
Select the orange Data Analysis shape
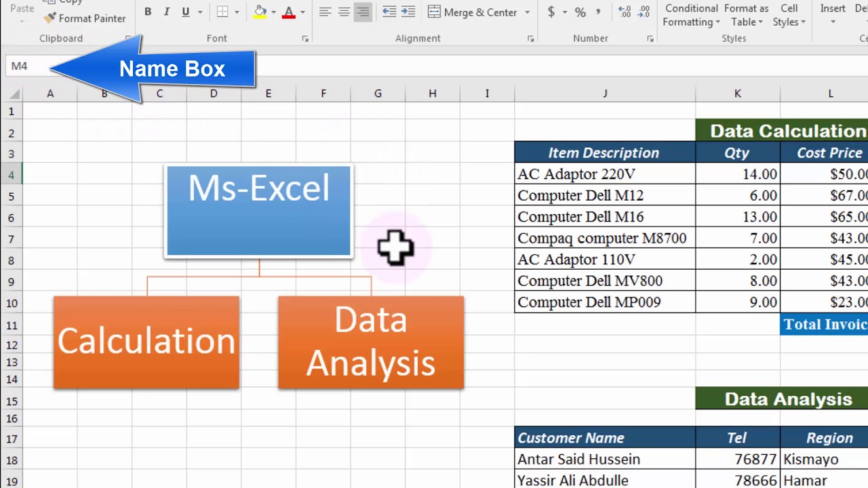click(x=371, y=342)
